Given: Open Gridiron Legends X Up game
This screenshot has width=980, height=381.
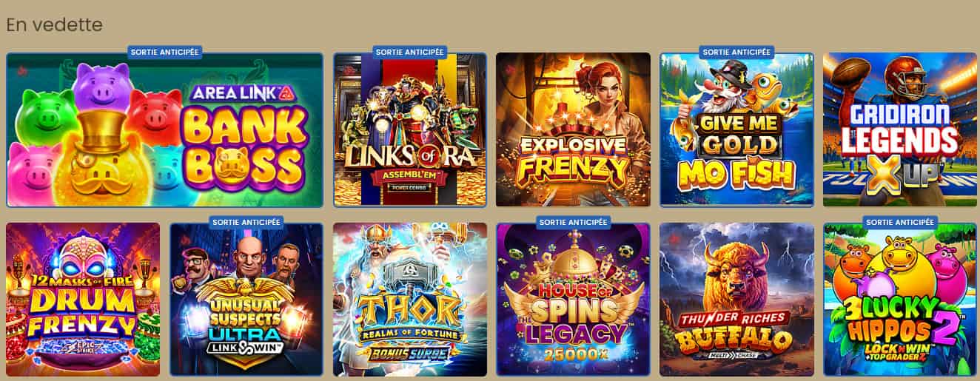Looking at the screenshot, I should click(x=900, y=129).
